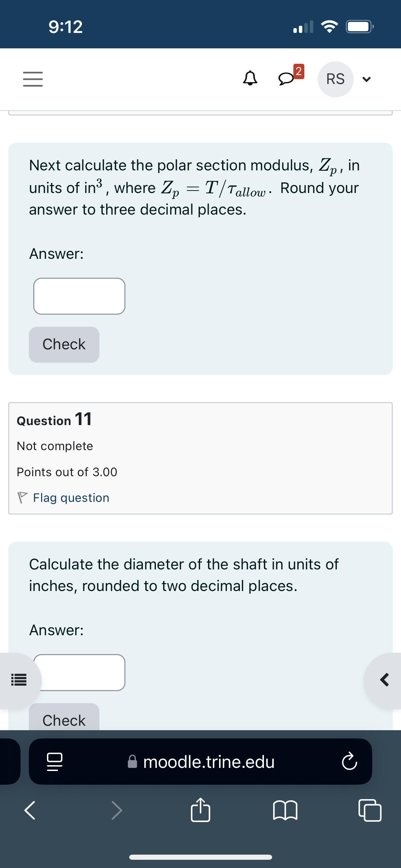Check the shaft diameter answer
The width and height of the screenshot is (401, 868).
coord(64,720)
